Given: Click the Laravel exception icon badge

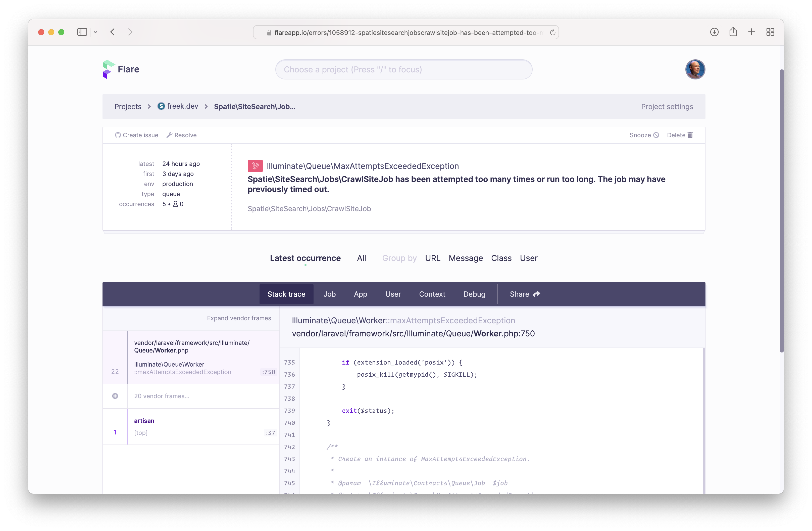Looking at the screenshot, I should (x=255, y=166).
